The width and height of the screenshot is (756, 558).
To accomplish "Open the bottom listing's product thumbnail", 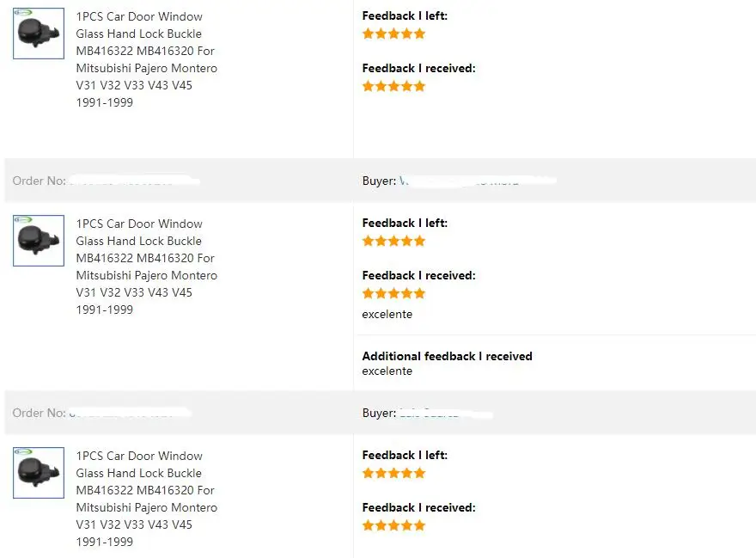I will 39,473.
